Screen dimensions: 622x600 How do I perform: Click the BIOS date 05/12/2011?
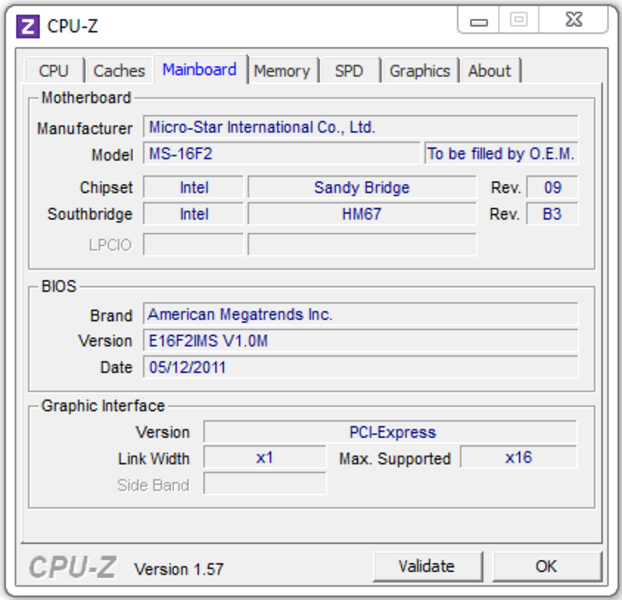pos(360,367)
